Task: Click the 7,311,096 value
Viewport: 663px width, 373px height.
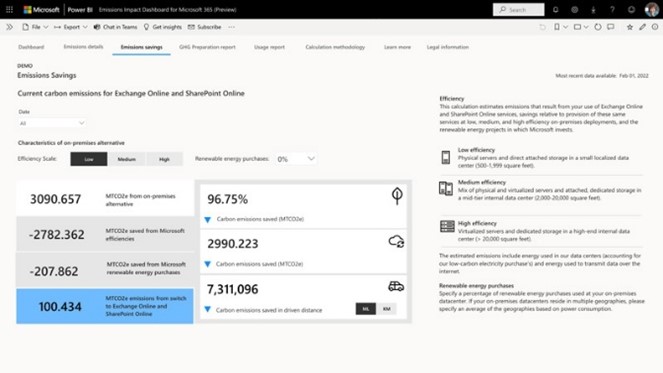Action: pos(233,289)
